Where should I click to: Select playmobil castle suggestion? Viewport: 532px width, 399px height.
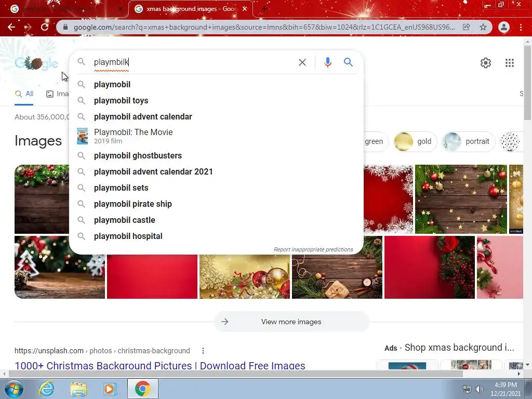[217, 220]
